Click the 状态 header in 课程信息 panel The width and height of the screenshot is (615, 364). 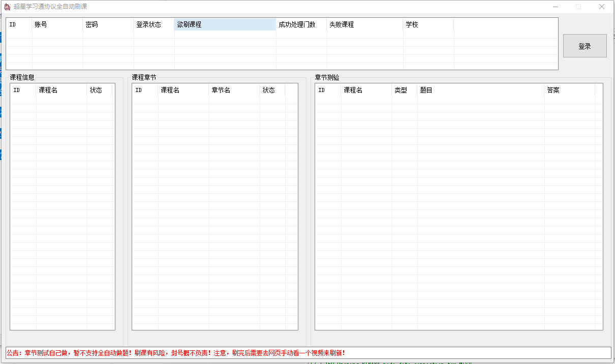98,90
